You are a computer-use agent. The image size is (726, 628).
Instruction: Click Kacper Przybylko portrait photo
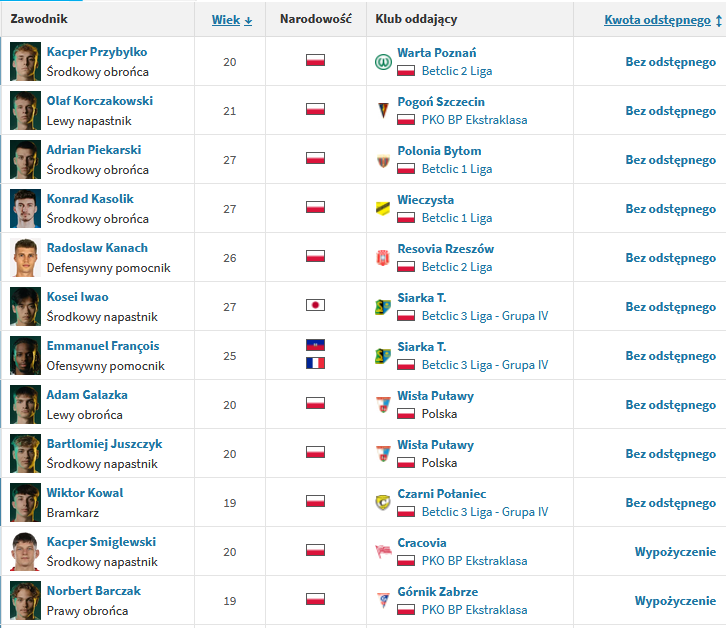point(25,62)
